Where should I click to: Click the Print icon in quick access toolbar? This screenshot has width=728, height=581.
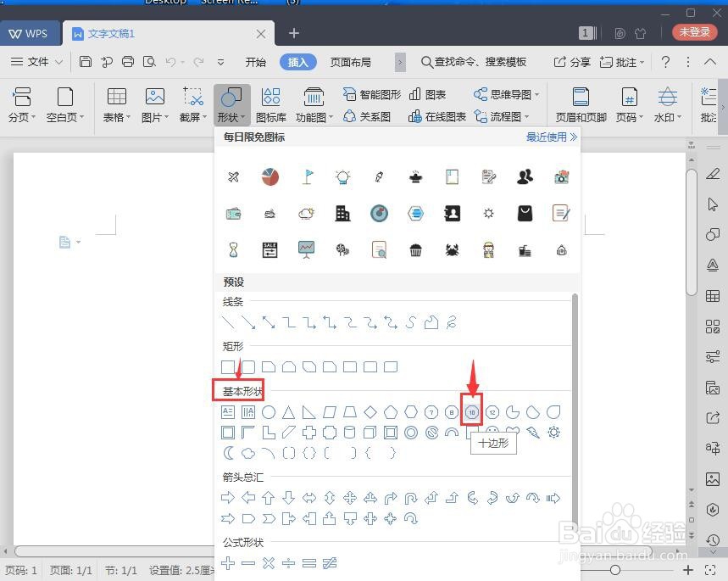point(128,61)
